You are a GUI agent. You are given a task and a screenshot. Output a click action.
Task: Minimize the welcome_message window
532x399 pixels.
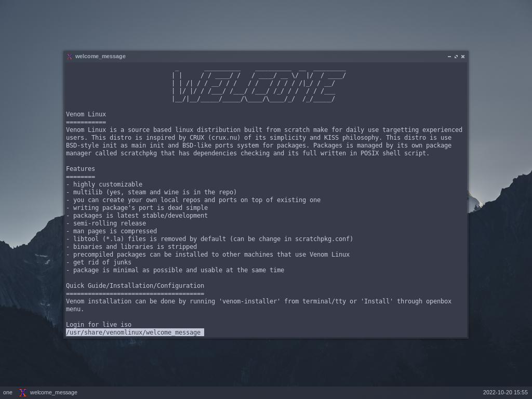point(449,57)
